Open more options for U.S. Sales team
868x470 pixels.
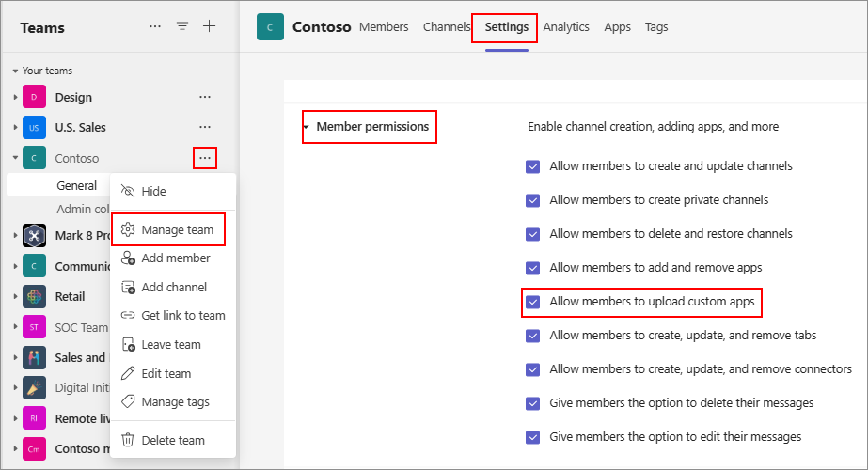204,127
